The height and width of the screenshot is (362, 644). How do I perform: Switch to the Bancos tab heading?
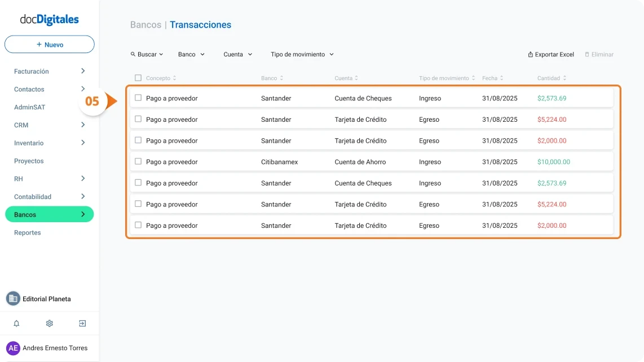[145, 25]
